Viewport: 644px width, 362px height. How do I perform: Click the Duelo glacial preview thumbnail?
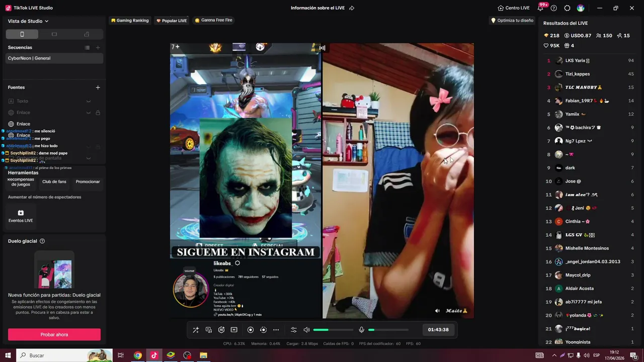pos(54,270)
